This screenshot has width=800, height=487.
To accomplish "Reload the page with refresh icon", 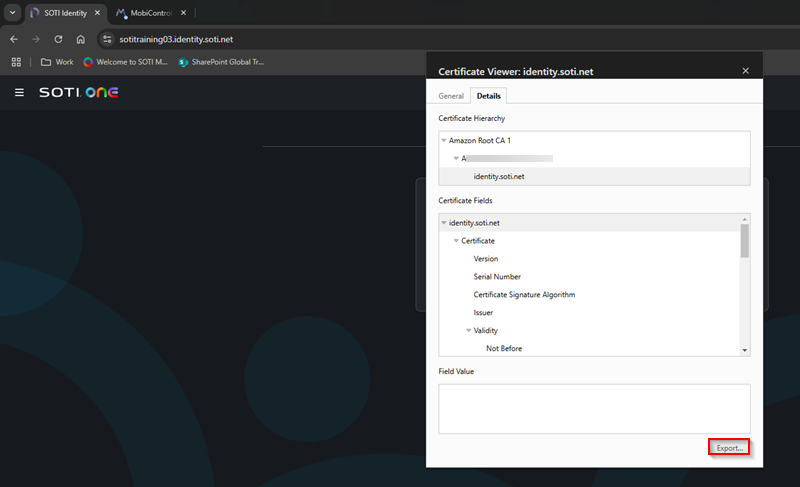I will (x=58, y=39).
